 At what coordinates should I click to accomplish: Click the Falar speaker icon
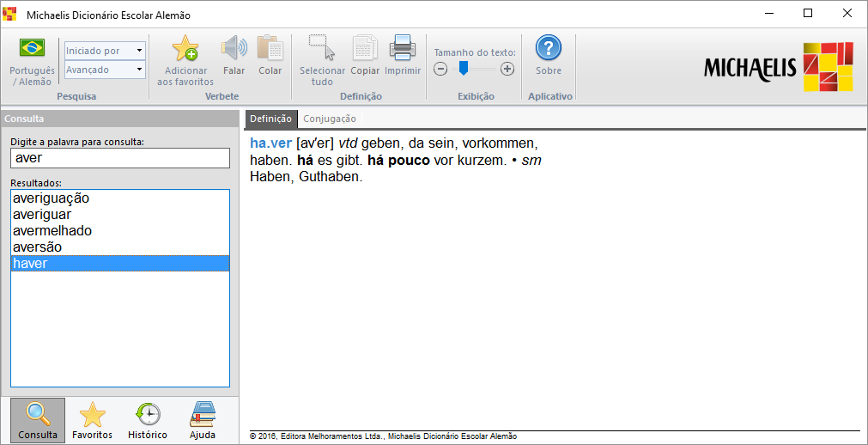click(234, 48)
